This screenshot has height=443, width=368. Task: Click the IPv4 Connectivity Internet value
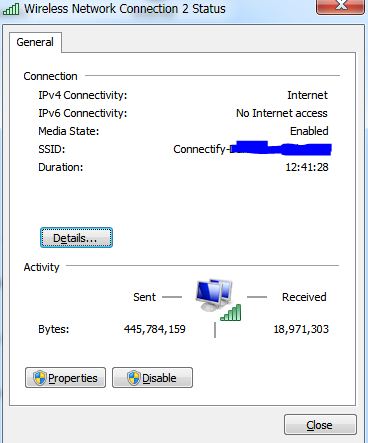tap(307, 95)
